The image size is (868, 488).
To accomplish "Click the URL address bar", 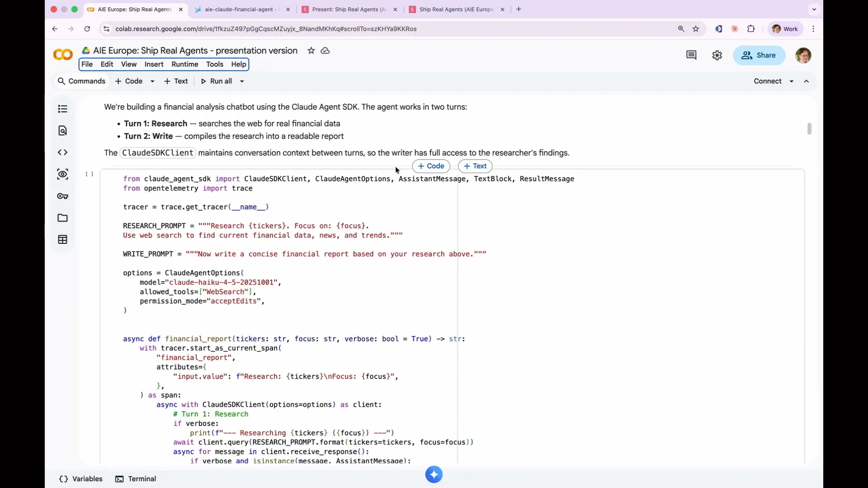I will click(x=389, y=29).
